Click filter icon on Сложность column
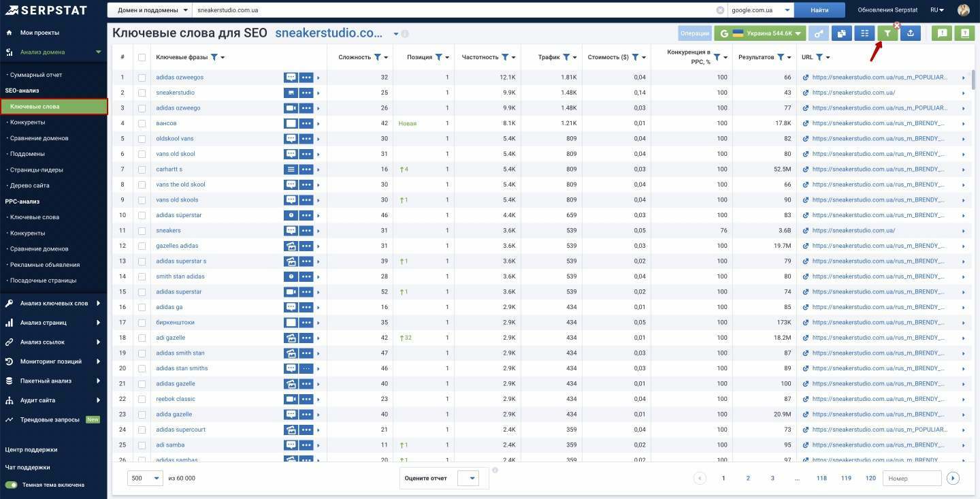The height and width of the screenshot is (499, 980). (x=378, y=57)
